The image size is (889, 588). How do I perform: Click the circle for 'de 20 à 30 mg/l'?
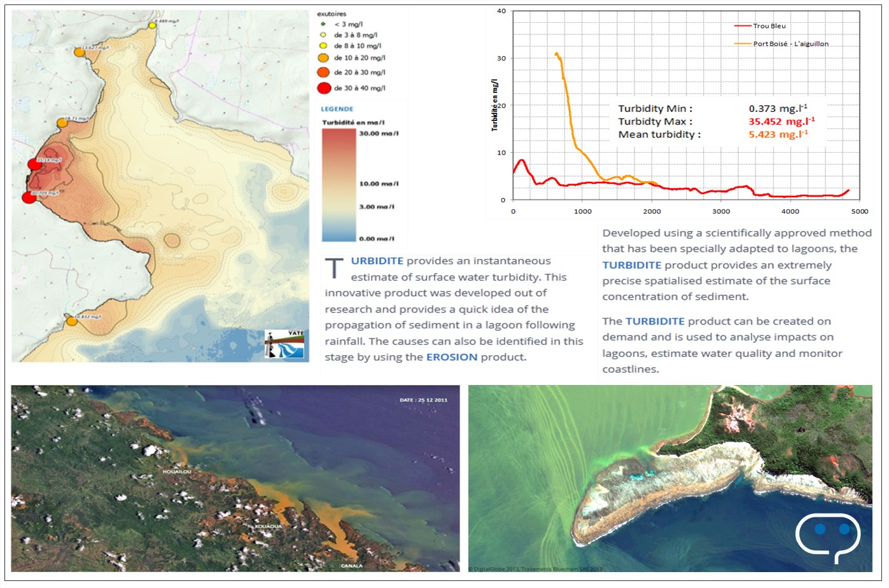pyautogui.click(x=323, y=72)
